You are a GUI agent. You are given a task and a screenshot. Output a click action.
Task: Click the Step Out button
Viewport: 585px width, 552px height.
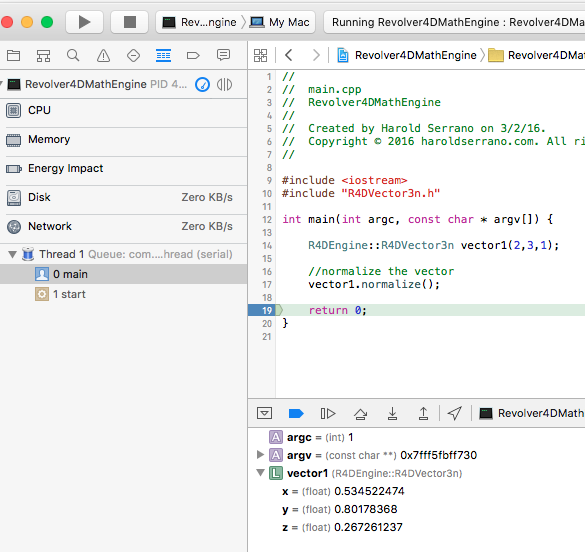point(423,413)
